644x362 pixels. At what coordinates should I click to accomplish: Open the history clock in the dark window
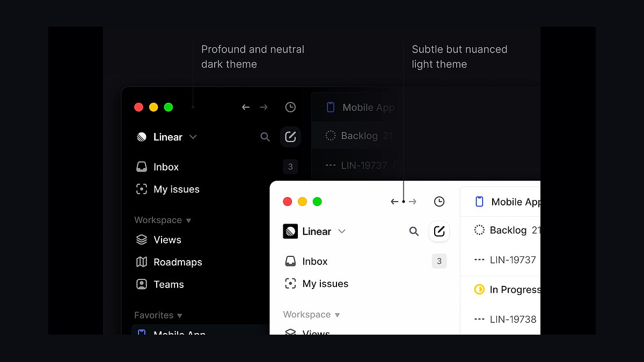tap(290, 107)
